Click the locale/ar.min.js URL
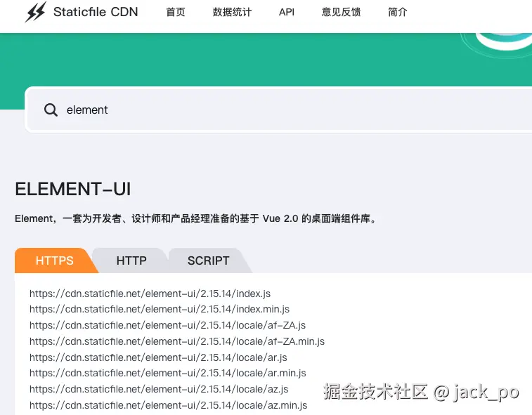This screenshot has width=532, height=415. pyautogui.click(x=167, y=373)
